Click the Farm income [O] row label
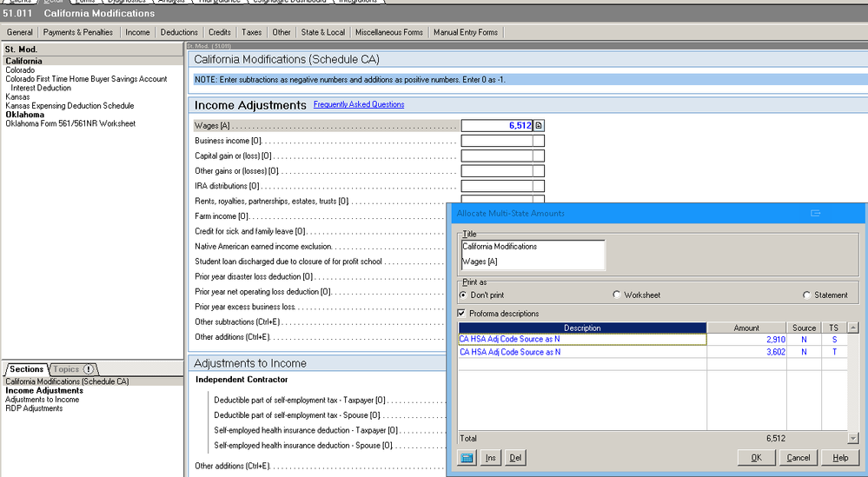 (222, 216)
